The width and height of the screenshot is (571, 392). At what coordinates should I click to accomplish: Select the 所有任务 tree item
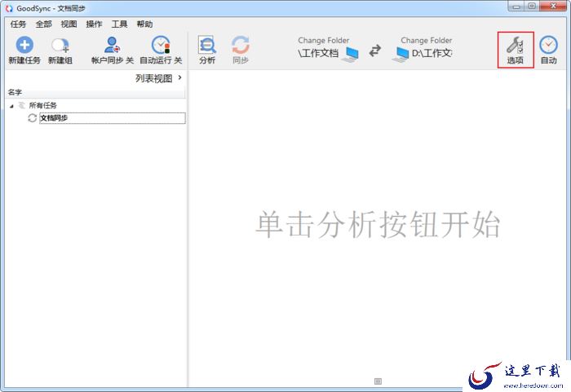pyautogui.click(x=43, y=106)
